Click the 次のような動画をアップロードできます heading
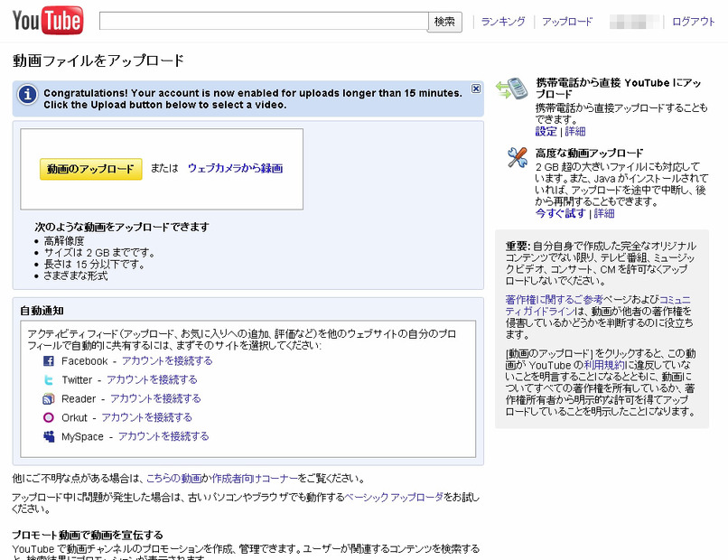This screenshot has width=728, height=560. click(122, 227)
